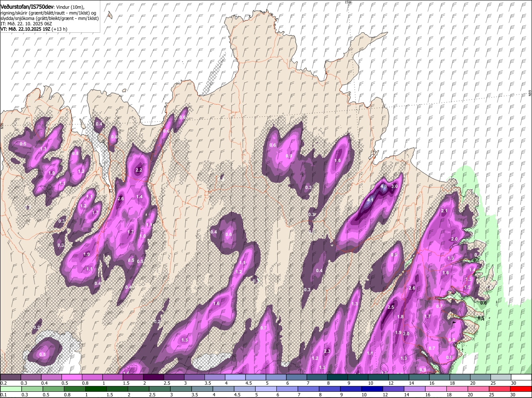Select the bright red swatch after 30 in the lower legend row
Screen dimensions: 532x398
click(x=522, y=389)
